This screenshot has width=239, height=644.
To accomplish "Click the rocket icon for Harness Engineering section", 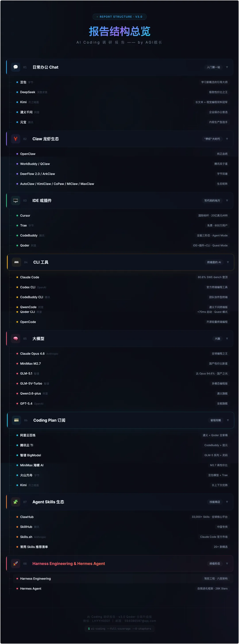I will 15,563.
